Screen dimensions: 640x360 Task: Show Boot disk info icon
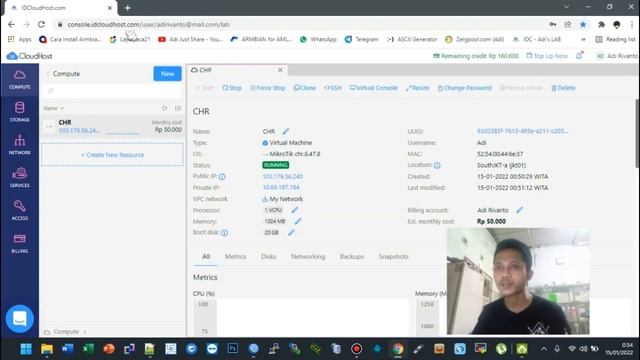pyautogui.click(x=224, y=233)
